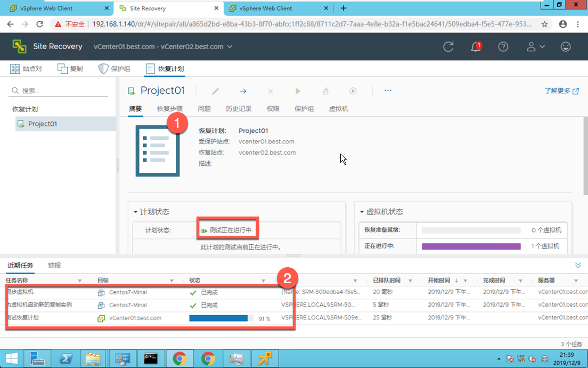Open PowerShell from the taskbar
Screen dimensions: 588x368
coord(66,358)
